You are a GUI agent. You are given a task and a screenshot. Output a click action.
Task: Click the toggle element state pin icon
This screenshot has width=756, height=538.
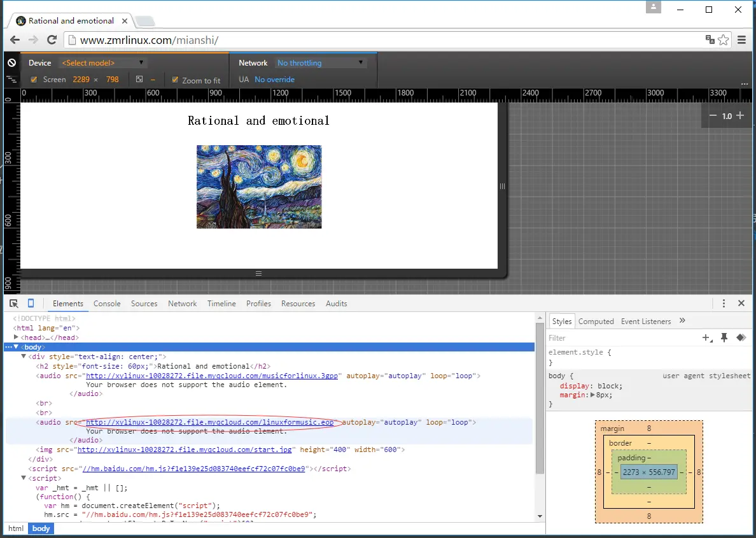[x=724, y=337]
